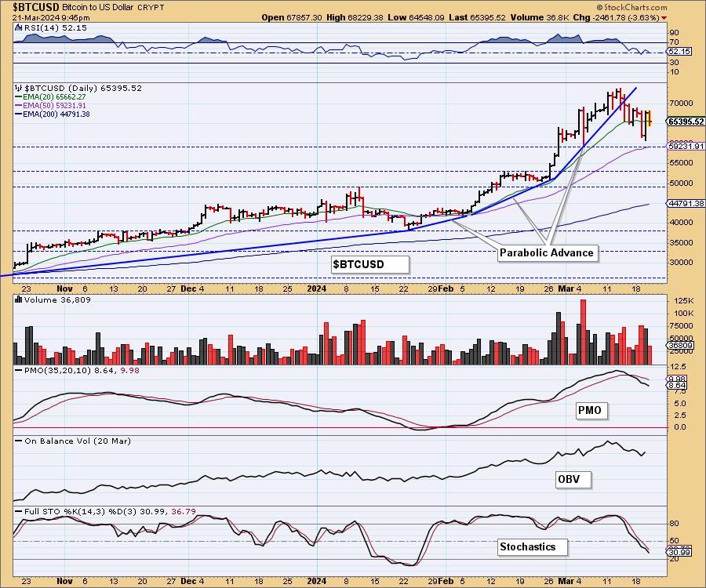Click the 'Low 64548.09' value

(416, 17)
